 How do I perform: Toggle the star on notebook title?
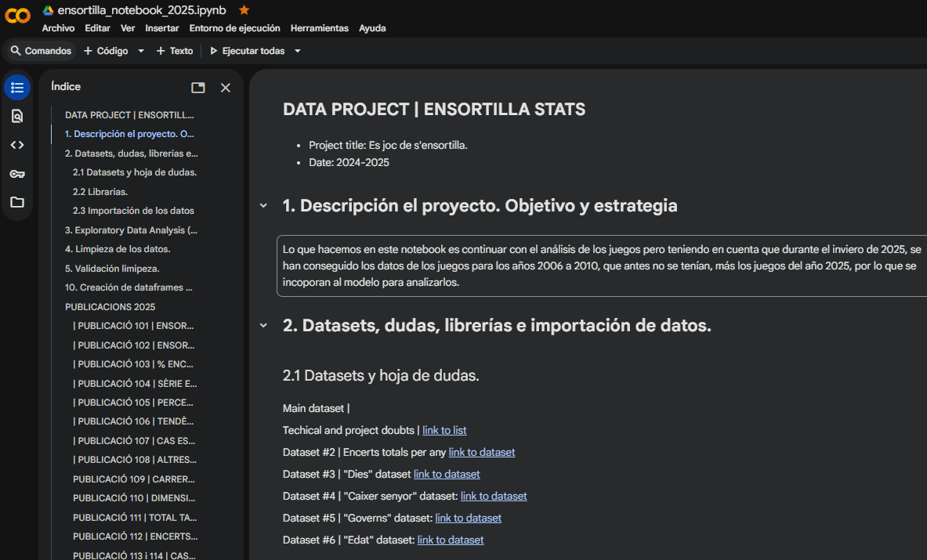tap(244, 10)
